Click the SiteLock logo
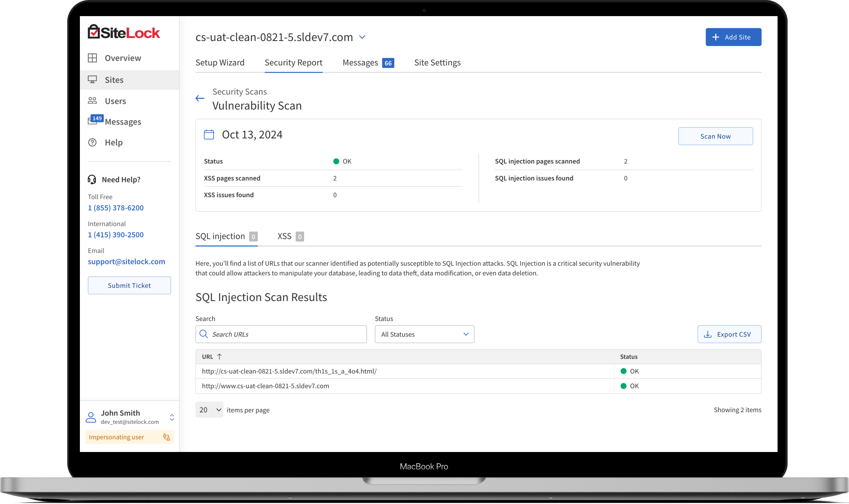The image size is (849, 504). [123, 32]
